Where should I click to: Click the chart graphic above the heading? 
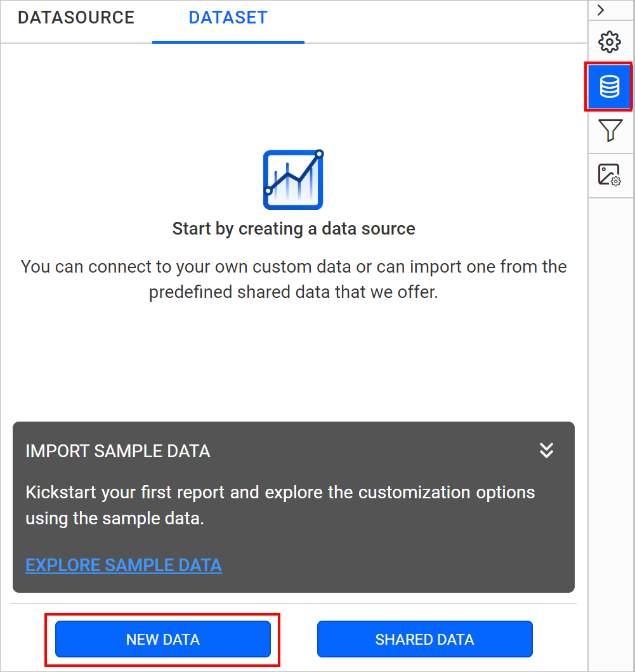293,179
